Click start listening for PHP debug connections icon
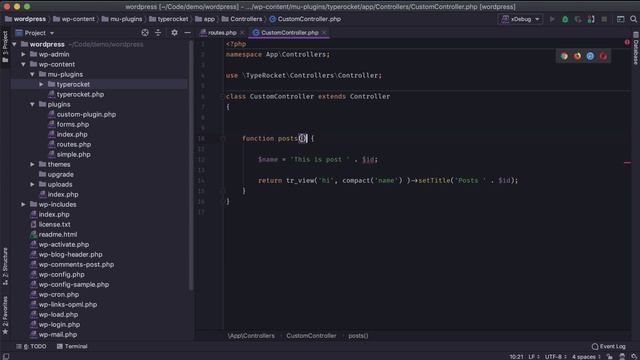This screenshot has height=360, width=640. click(x=591, y=19)
